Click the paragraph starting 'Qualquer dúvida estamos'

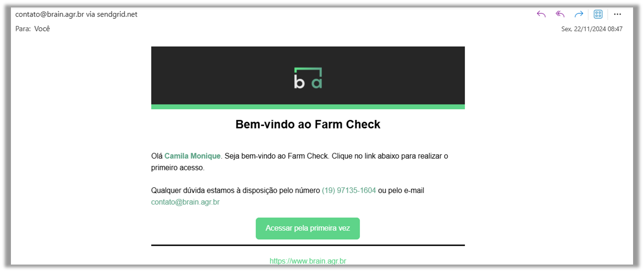[287, 196]
